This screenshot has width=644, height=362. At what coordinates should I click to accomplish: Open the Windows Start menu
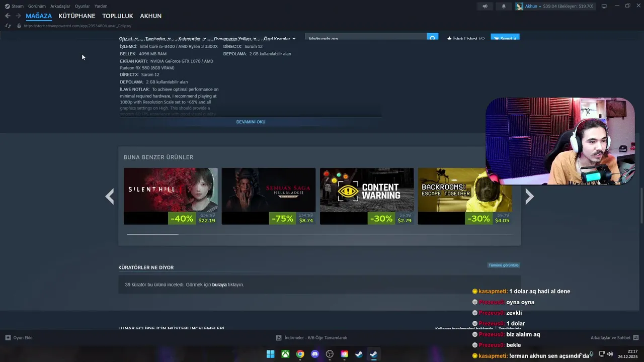[x=270, y=354]
